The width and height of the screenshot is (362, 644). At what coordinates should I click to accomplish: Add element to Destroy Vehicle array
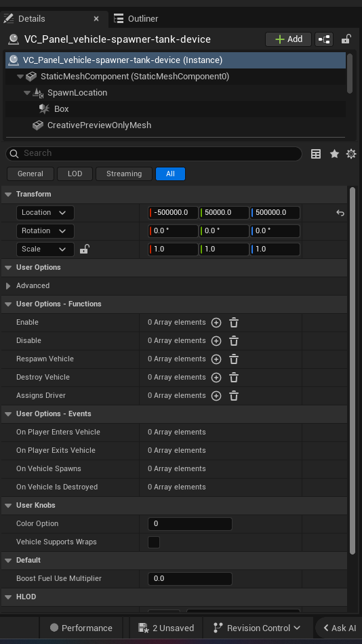pyautogui.click(x=216, y=378)
